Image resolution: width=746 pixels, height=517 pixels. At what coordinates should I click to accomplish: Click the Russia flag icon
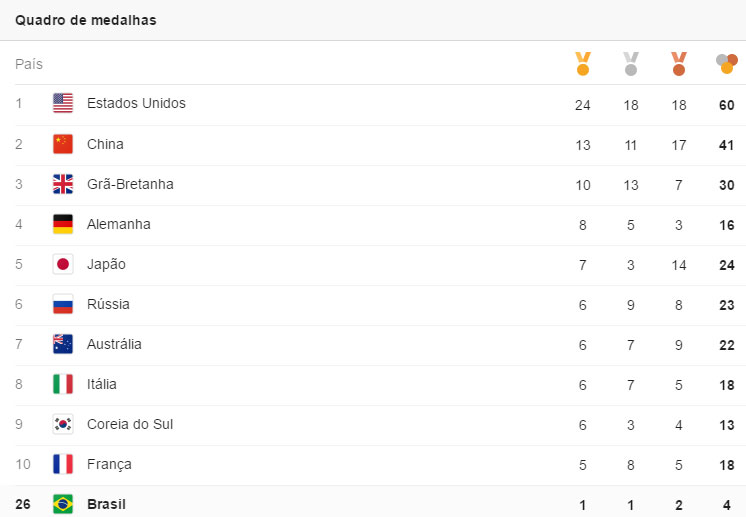63,304
